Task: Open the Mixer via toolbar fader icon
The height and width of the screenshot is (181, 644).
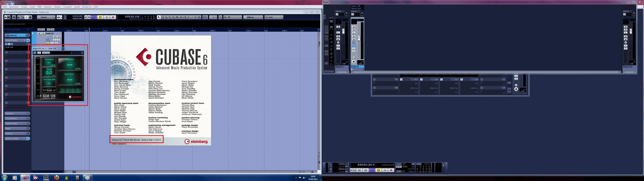Action: click(x=27, y=17)
